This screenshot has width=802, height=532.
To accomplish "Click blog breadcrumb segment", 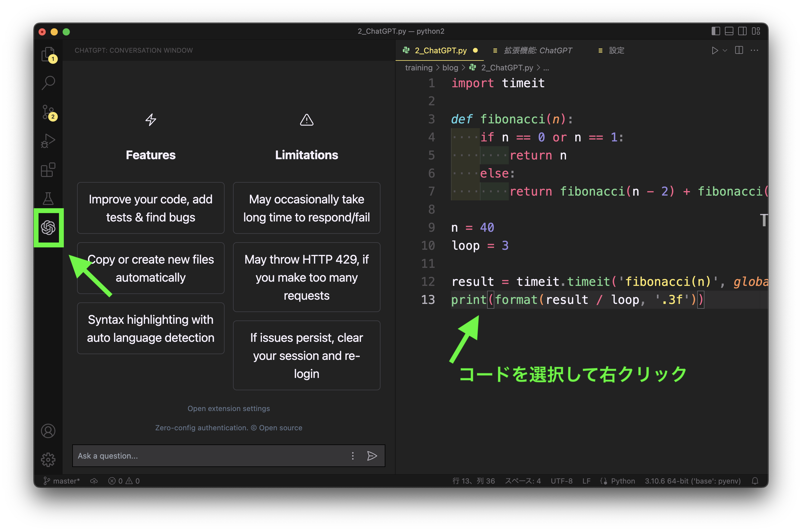I will point(450,68).
